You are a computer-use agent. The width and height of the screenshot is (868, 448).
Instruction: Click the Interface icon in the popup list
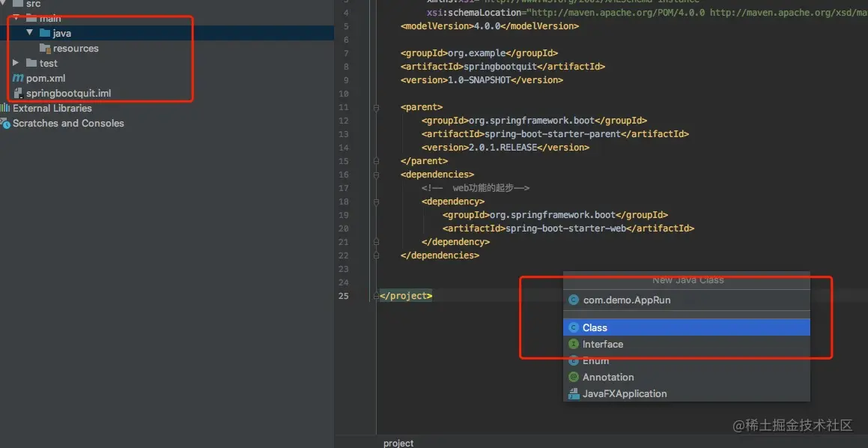point(574,344)
